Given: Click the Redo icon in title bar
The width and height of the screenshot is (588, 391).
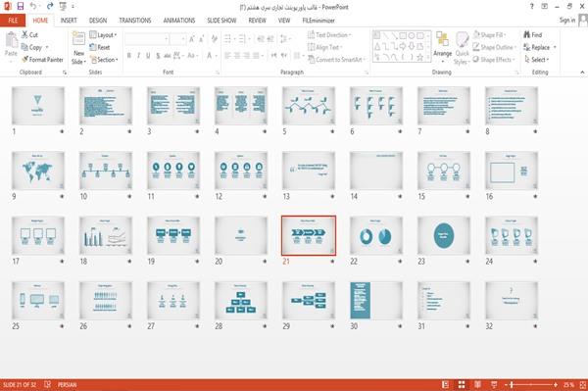Looking at the screenshot, I should (x=50, y=6).
